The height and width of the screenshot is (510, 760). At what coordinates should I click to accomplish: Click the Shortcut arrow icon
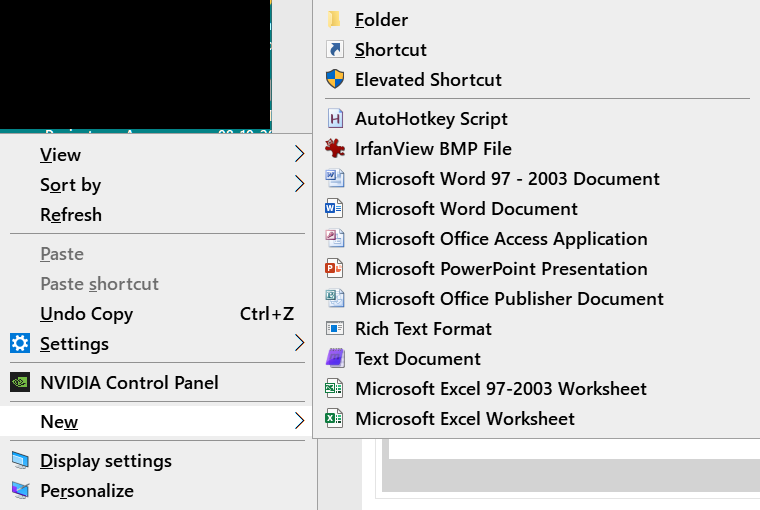[x=334, y=49]
